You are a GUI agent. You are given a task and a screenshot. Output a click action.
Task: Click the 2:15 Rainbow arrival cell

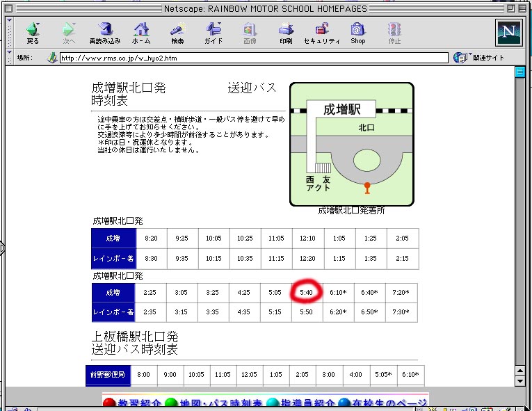(402, 259)
